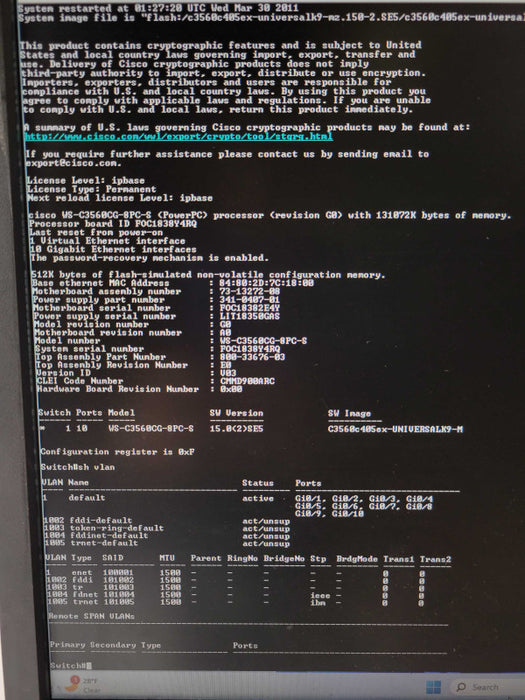Click the magnifier icon in taskbar search
The image size is (525, 700).
[462, 687]
